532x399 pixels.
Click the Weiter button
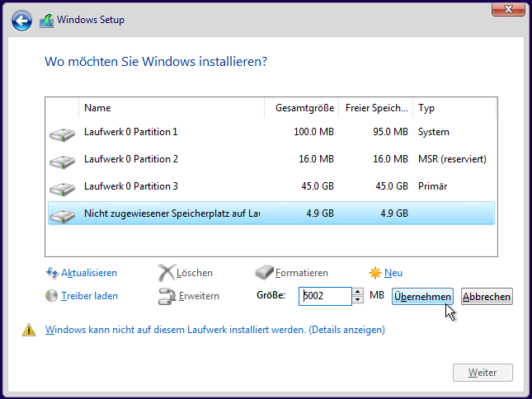(483, 373)
